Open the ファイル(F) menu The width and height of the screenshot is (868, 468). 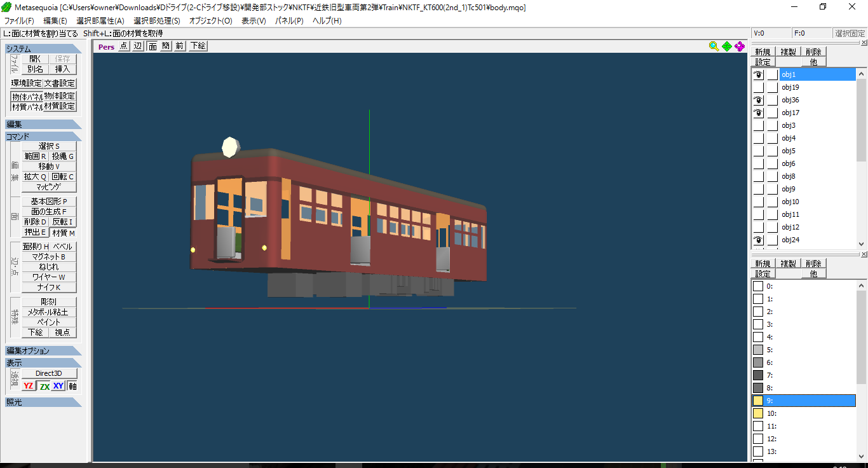pos(19,21)
